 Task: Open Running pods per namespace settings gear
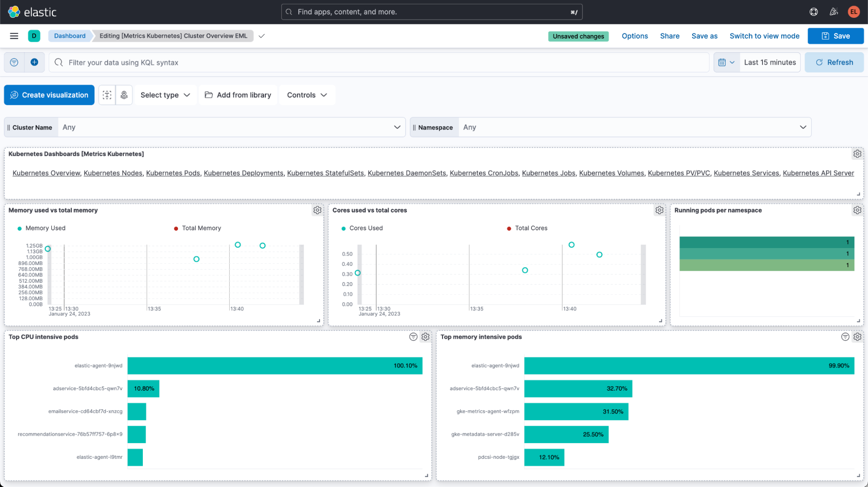point(857,210)
